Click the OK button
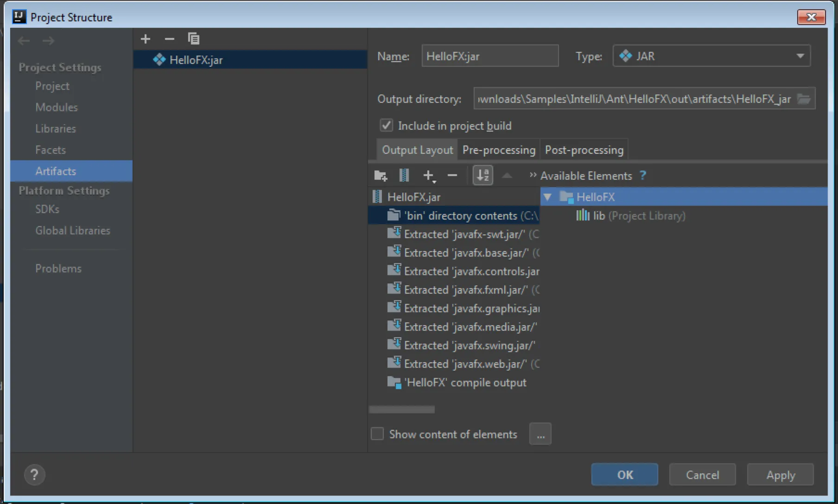The image size is (838, 504). (x=624, y=475)
